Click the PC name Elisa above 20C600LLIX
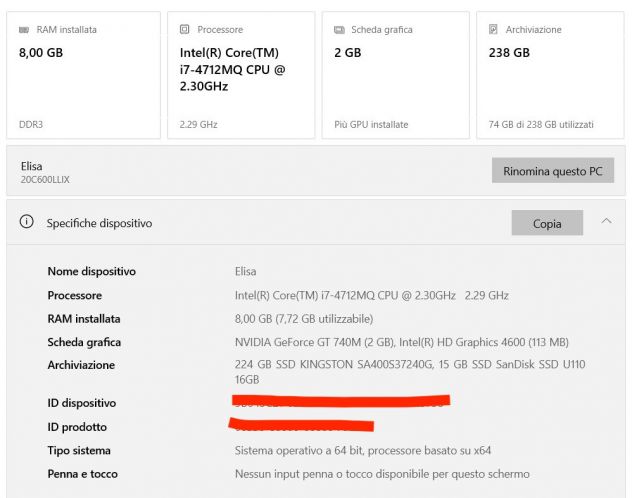Image resolution: width=632 pixels, height=498 pixels. (x=31, y=166)
